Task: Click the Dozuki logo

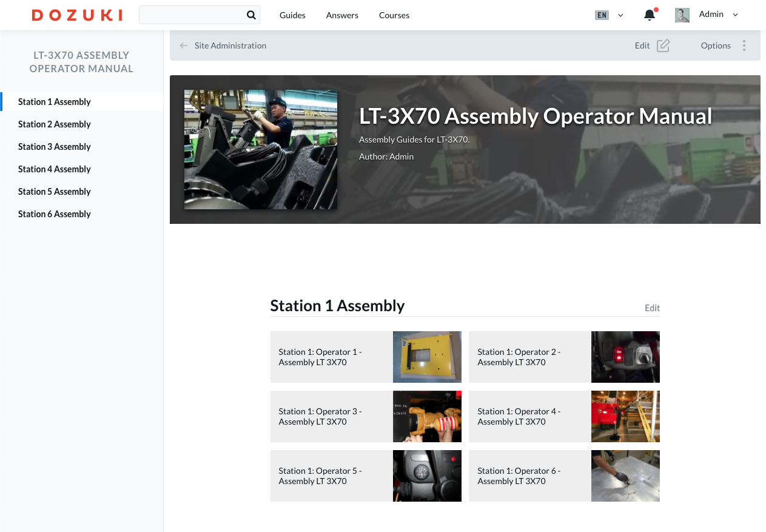Action: (x=77, y=15)
